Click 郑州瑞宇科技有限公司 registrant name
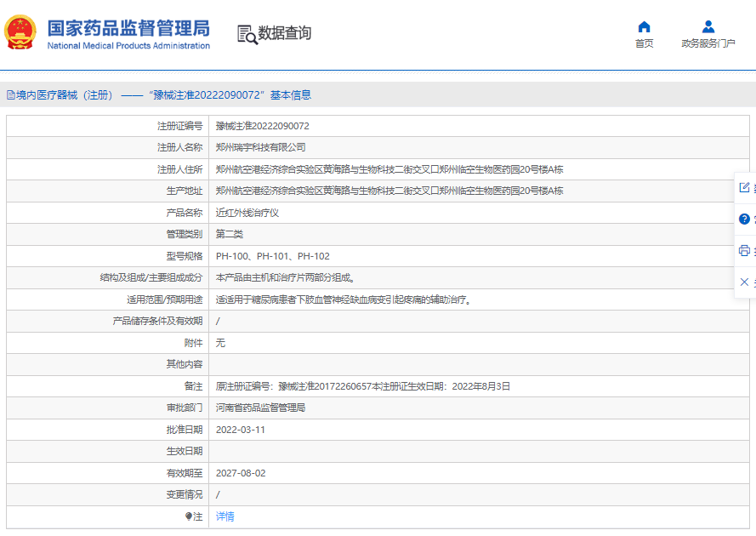Image resolution: width=756 pixels, height=536 pixels. pyautogui.click(x=260, y=148)
